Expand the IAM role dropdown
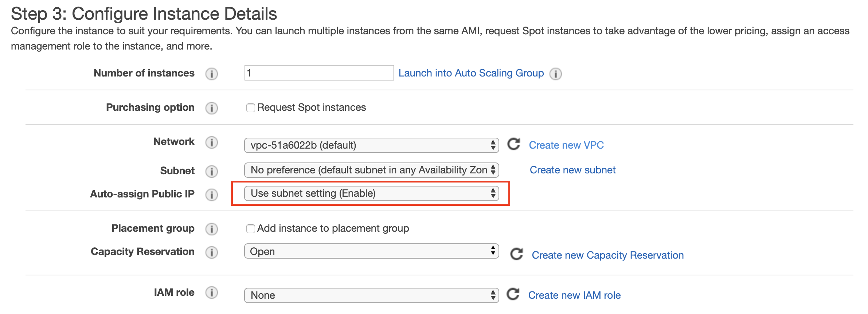The image size is (868, 314). (x=371, y=295)
